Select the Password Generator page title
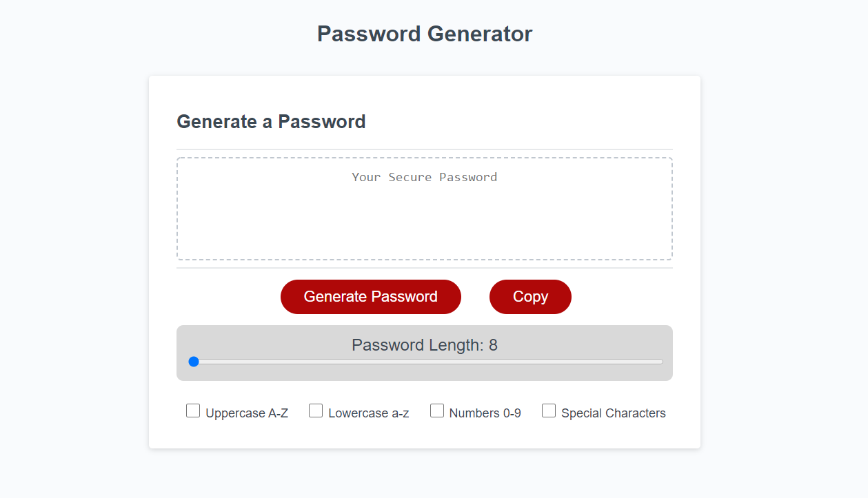 coord(424,33)
